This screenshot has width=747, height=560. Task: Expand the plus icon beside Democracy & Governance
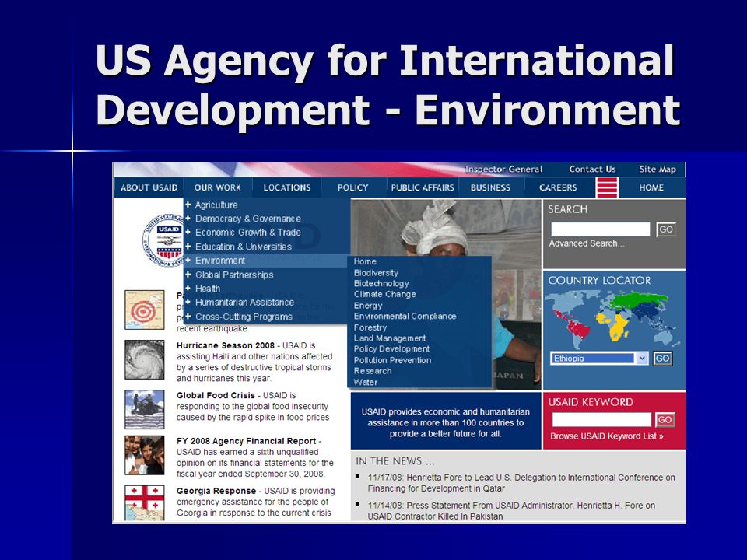click(188, 219)
